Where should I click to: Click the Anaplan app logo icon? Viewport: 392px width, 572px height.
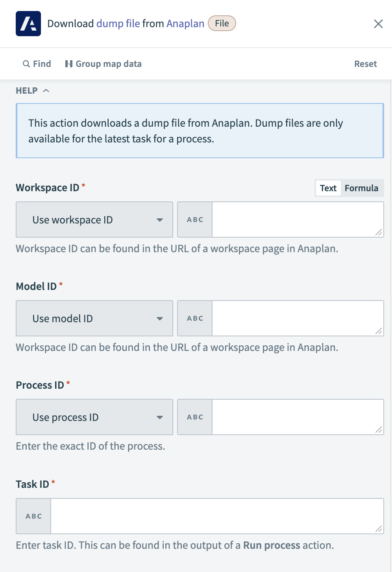(x=28, y=24)
